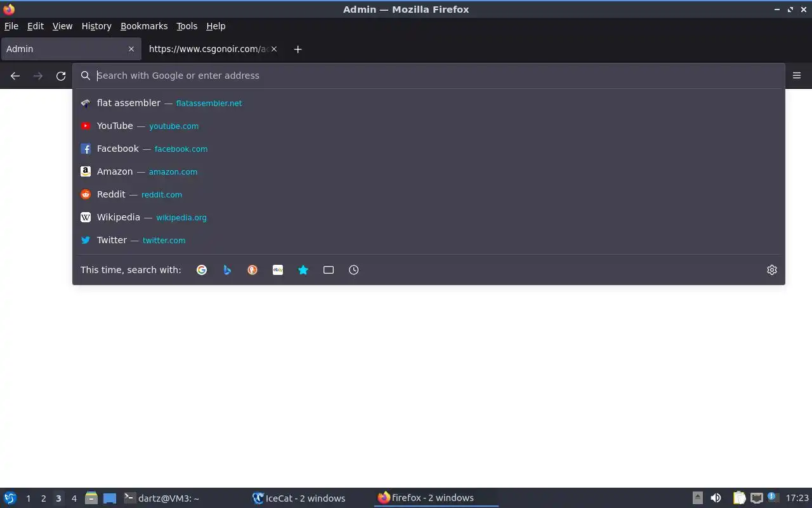Screen dimensions: 812x508
Task: Open the network tray icon
Action: 756,498
